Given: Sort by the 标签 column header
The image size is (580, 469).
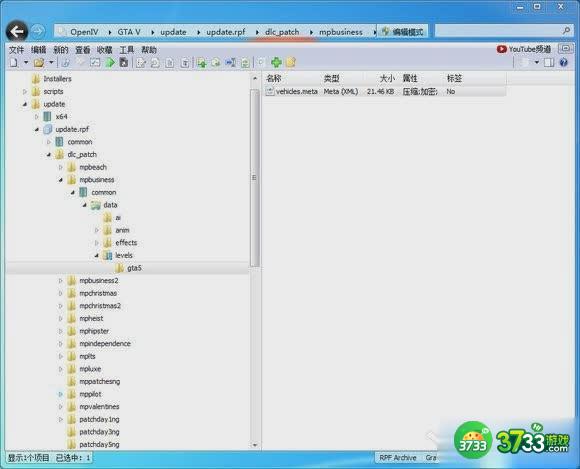Looking at the screenshot, I should click(x=454, y=78).
